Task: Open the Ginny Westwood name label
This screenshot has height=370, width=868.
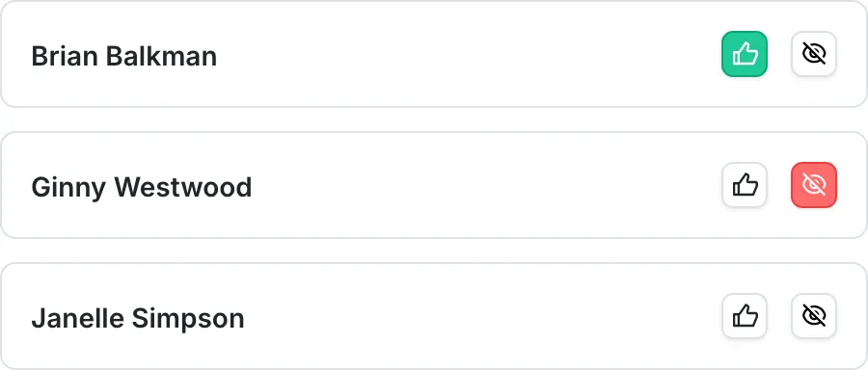Action: coord(141,188)
